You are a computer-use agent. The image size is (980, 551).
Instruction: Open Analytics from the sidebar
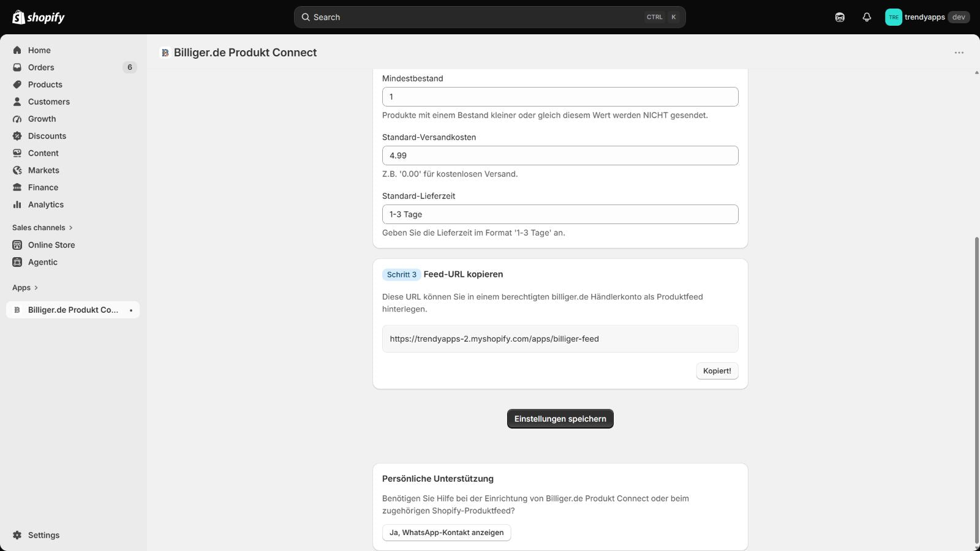point(46,204)
